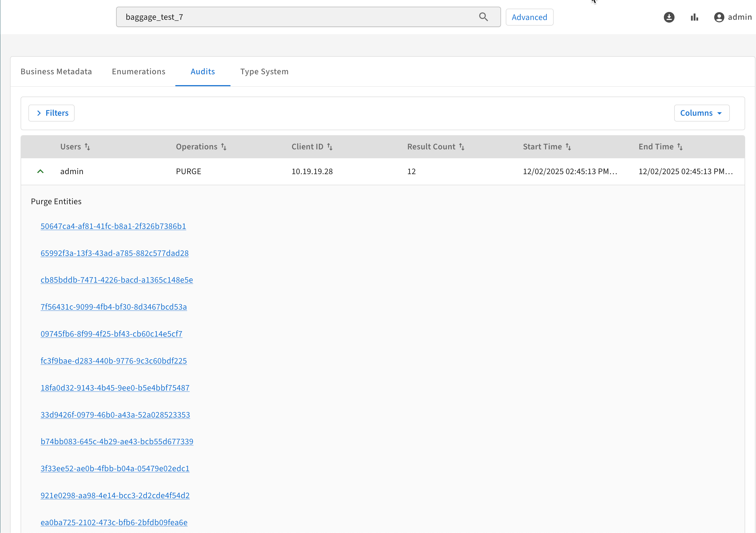Image resolution: width=756 pixels, height=533 pixels.
Task: Open the Columns dropdown
Action: 701,113
